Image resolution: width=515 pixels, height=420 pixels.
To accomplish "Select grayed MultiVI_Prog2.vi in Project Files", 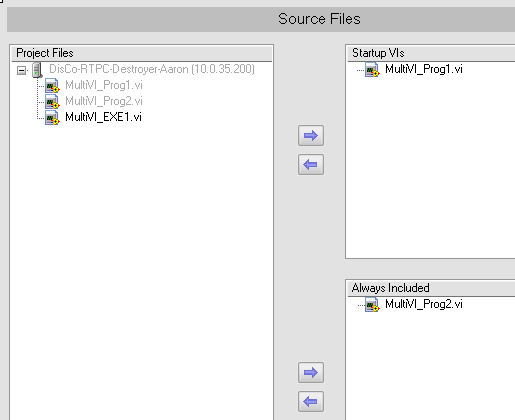I will (x=104, y=101).
